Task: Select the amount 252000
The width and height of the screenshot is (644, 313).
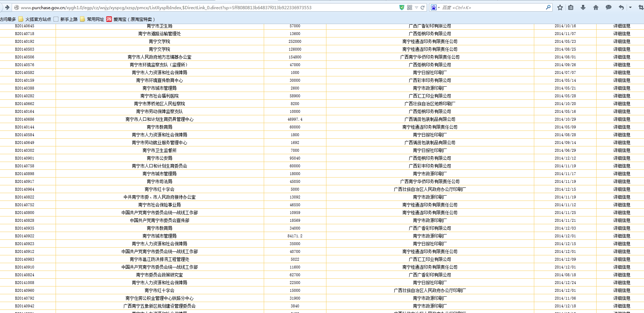Action: click(x=295, y=41)
